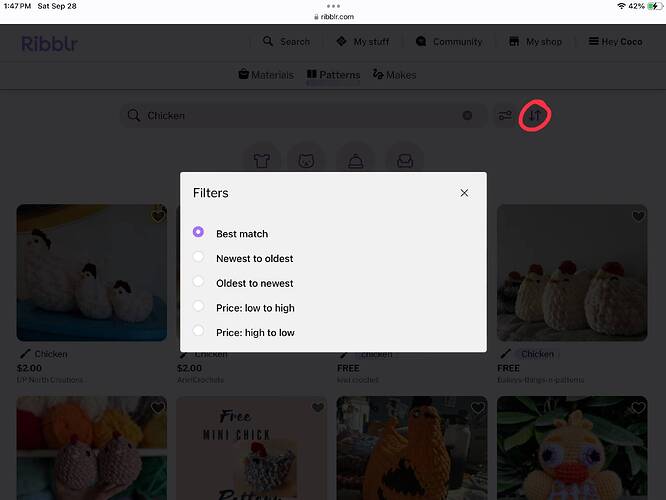Viewport: 666px width, 500px height.
Task: Click the Chicken label on the UP North Creations card
Action: point(51,354)
